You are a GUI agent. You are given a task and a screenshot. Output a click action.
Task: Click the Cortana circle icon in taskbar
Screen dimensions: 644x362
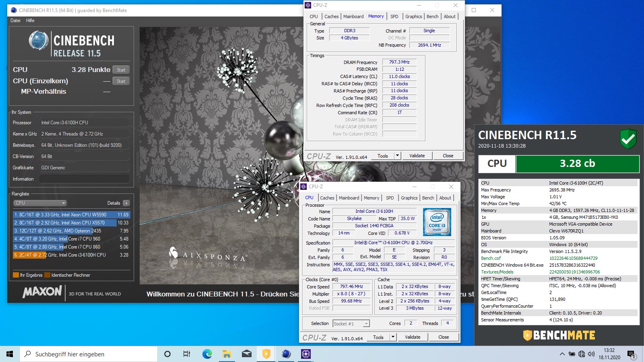coord(167,354)
